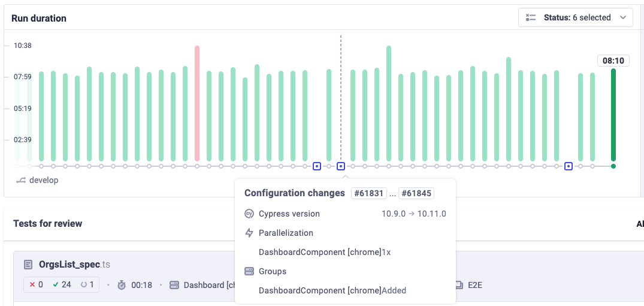Image resolution: width=644 pixels, height=306 pixels.
Task: Click the Dashboard group icon in spec row
Action: tap(175, 285)
